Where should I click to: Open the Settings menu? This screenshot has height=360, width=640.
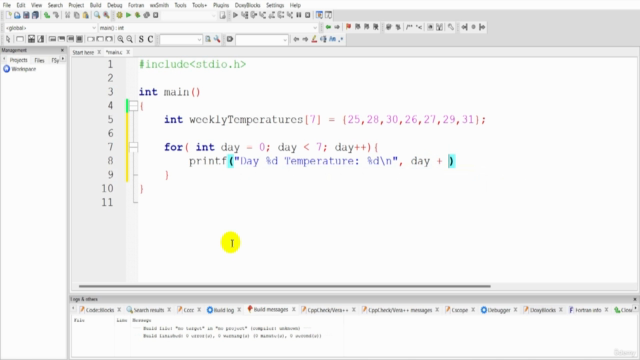click(275, 5)
